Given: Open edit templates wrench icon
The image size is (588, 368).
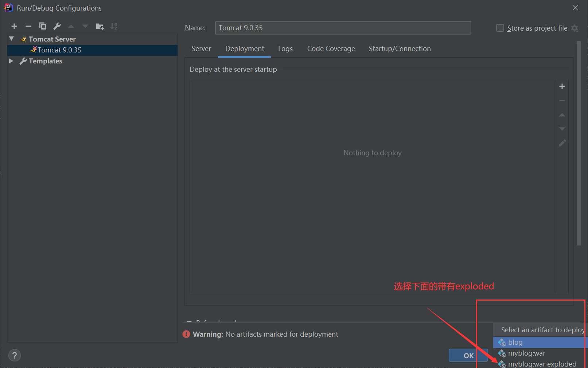Looking at the screenshot, I should [57, 26].
